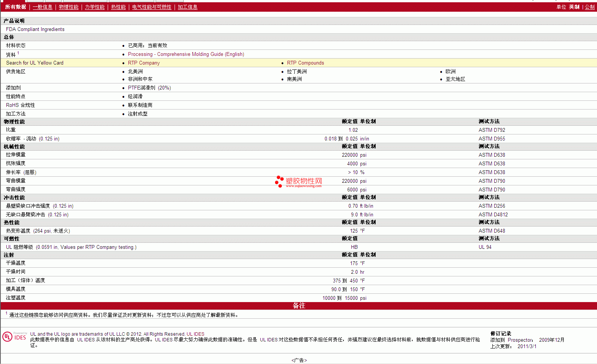Click the 冲击性能 section header
This screenshot has height=364, width=597.
click(14, 198)
